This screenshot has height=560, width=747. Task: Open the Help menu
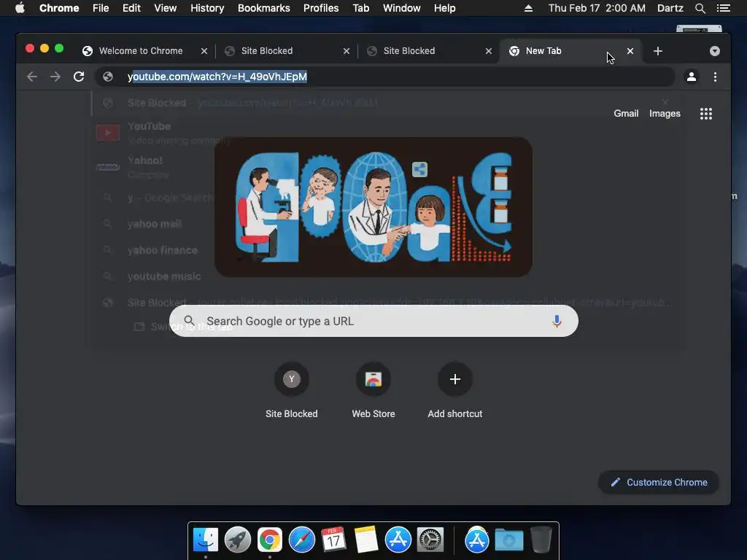tap(444, 8)
